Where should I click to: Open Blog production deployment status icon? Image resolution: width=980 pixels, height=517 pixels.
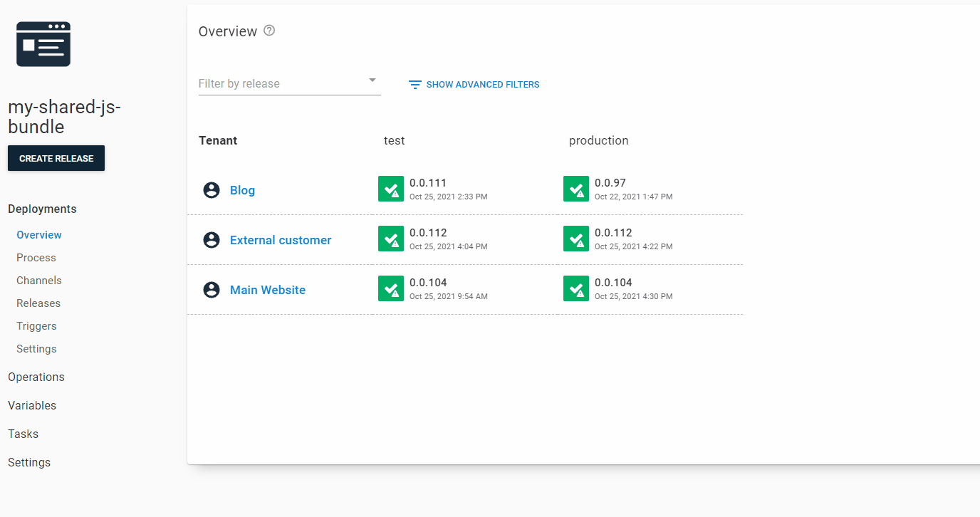click(576, 189)
